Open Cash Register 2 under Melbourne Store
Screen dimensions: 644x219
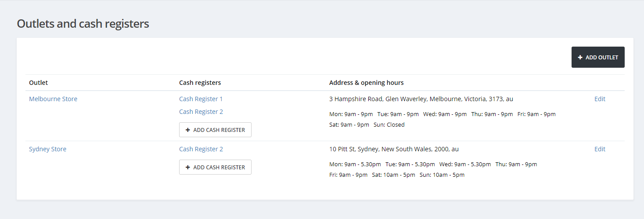(x=201, y=112)
